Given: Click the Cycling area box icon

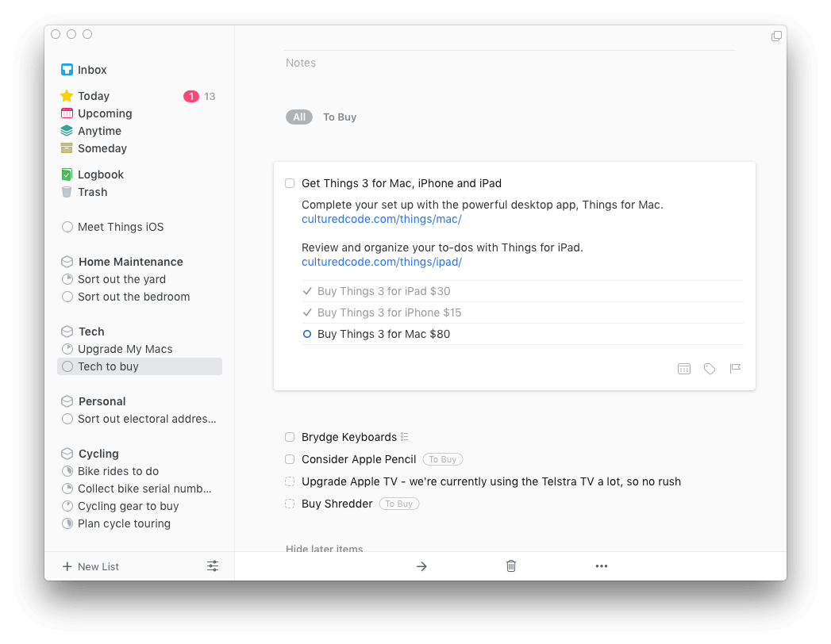Looking at the screenshot, I should (x=67, y=454).
